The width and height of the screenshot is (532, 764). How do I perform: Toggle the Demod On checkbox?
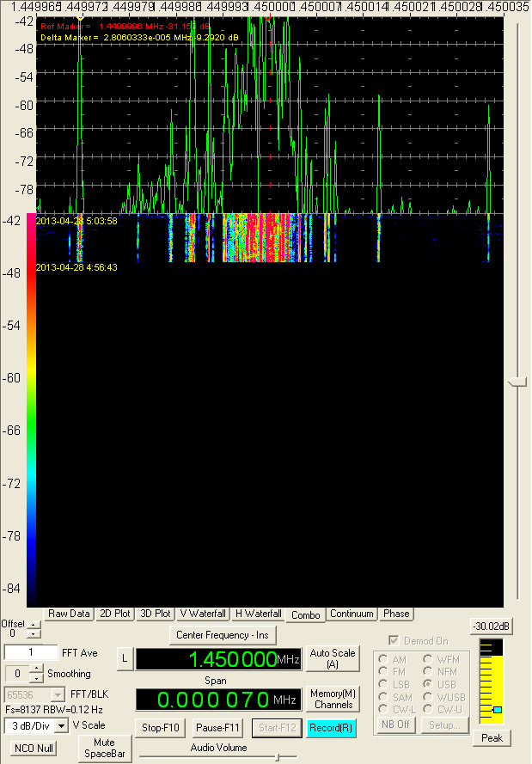coord(394,640)
